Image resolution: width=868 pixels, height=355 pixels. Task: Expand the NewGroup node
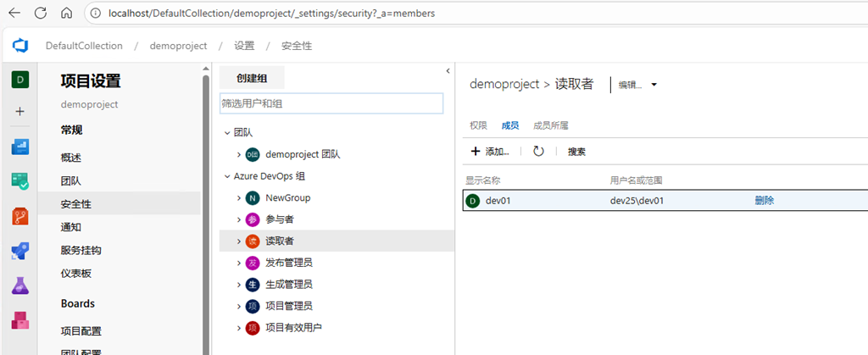tap(238, 198)
